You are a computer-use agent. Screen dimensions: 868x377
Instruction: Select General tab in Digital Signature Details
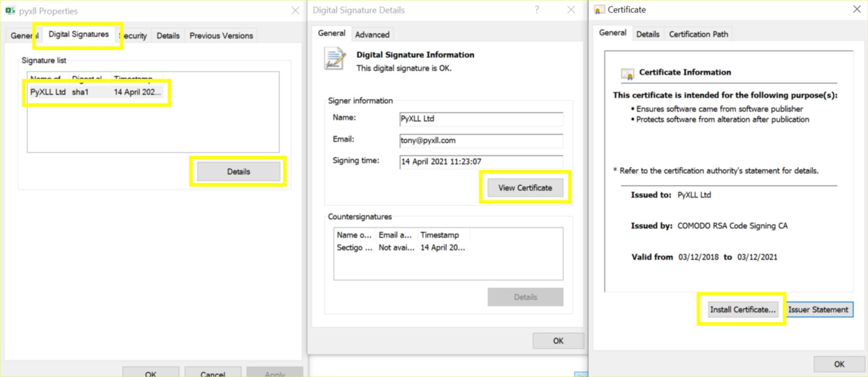tap(332, 33)
